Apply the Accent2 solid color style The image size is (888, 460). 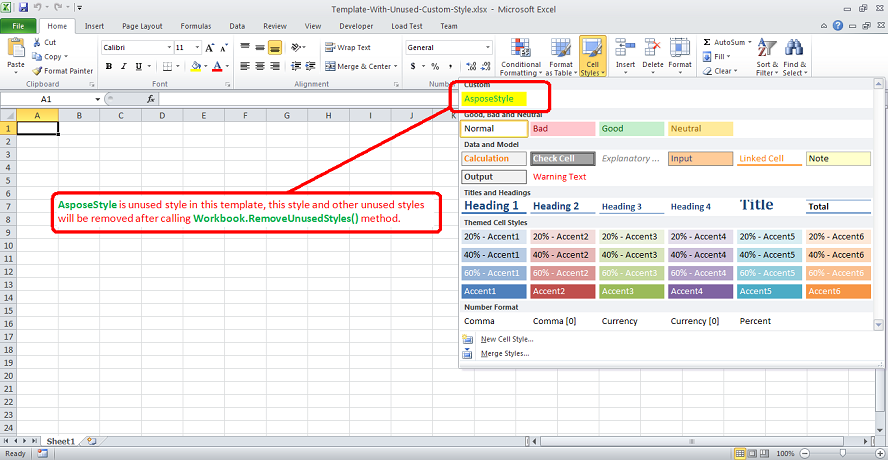click(x=562, y=291)
